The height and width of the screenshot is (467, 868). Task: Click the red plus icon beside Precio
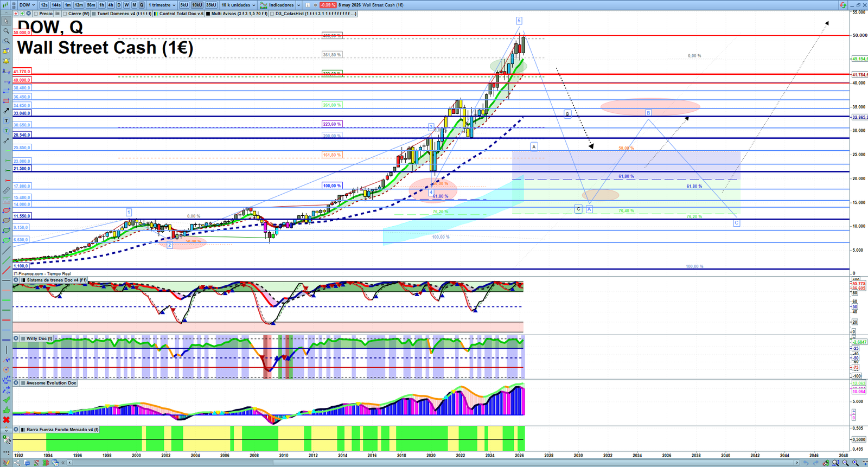(16, 14)
